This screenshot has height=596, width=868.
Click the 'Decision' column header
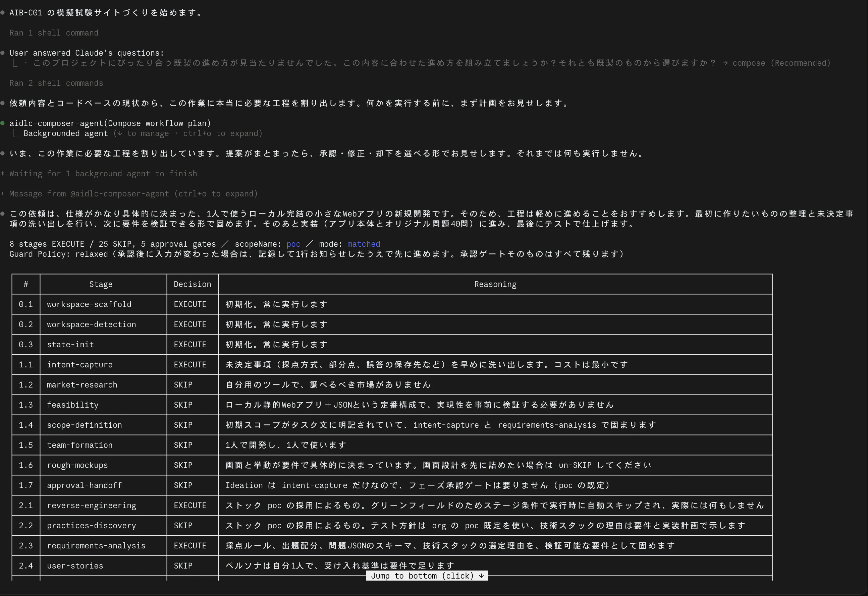(x=193, y=284)
